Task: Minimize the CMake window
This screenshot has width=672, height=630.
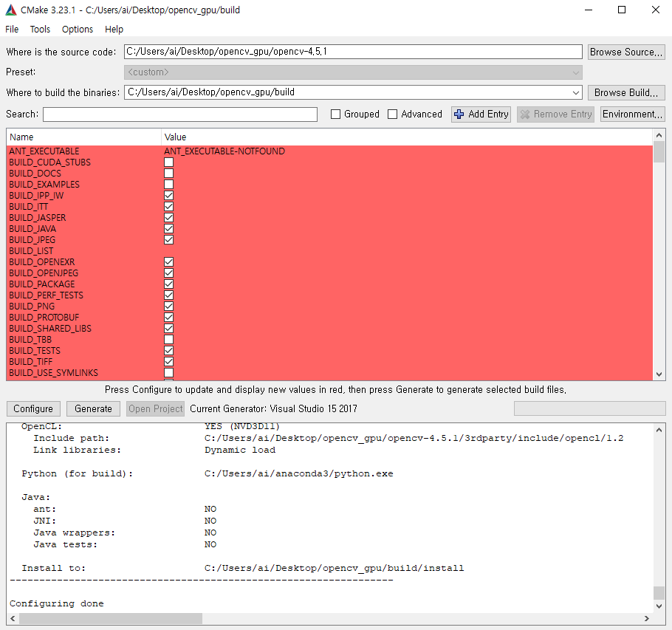Action: pos(589,10)
